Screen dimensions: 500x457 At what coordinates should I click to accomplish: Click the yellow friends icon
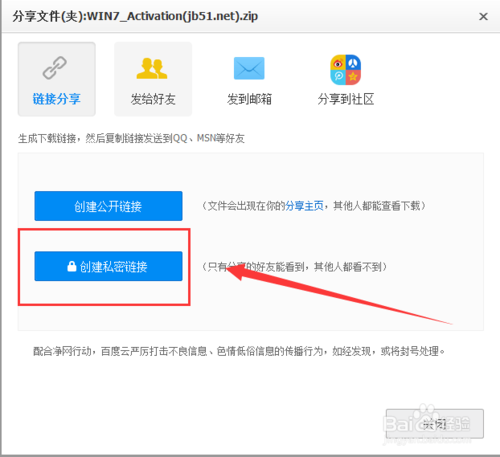(x=152, y=68)
